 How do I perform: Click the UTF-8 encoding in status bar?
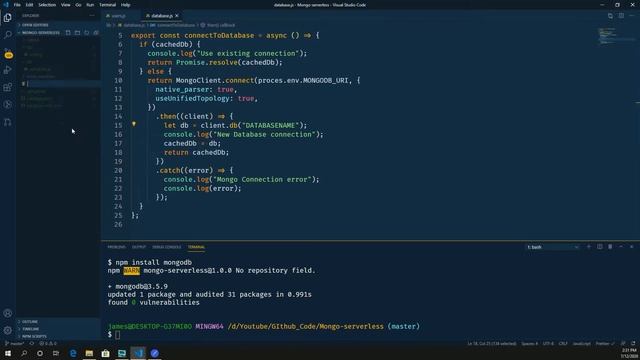(x=548, y=344)
